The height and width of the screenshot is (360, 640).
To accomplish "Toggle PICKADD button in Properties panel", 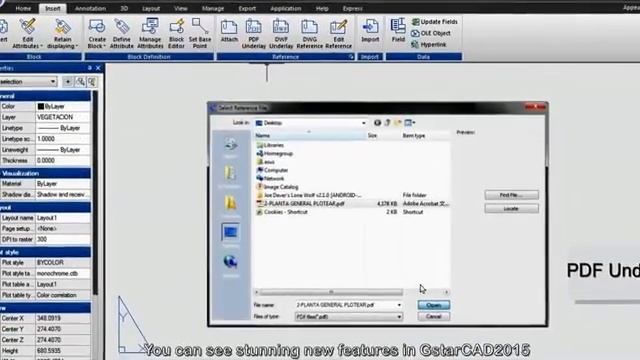I will [68, 82].
